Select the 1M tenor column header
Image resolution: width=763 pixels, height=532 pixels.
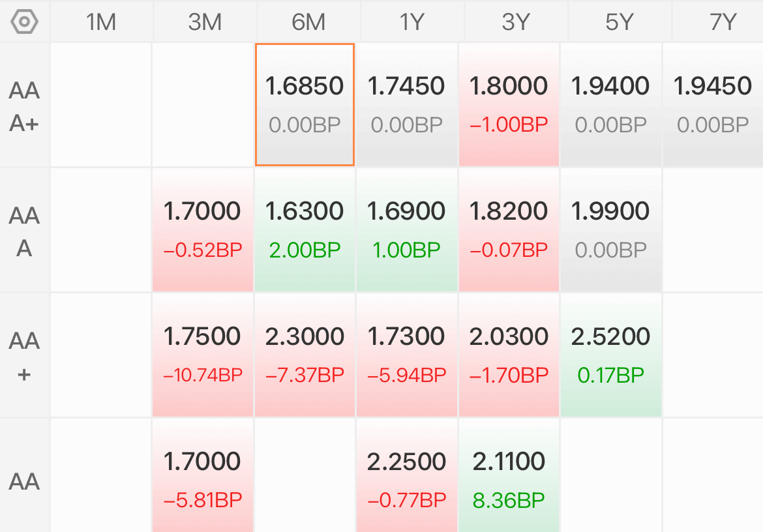point(101,22)
